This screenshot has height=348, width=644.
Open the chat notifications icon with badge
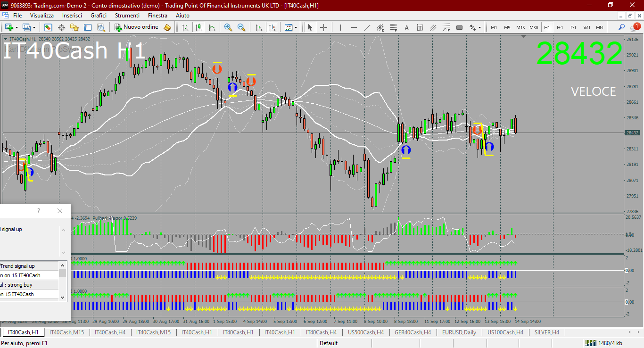(636, 27)
